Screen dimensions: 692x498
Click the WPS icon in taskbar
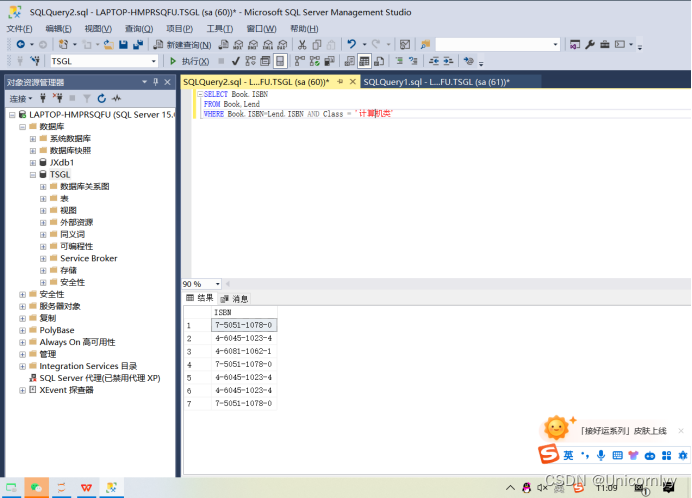coord(86,487)
